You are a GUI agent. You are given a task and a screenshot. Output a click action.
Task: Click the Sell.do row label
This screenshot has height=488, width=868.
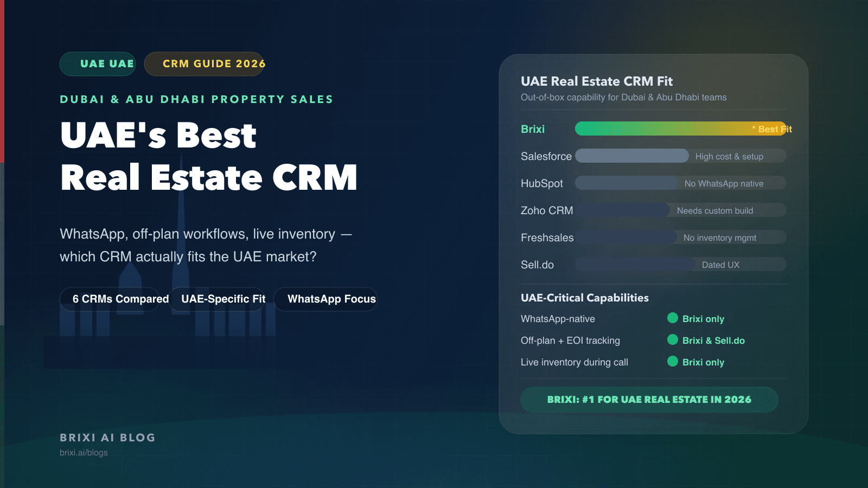coord(537,265)
